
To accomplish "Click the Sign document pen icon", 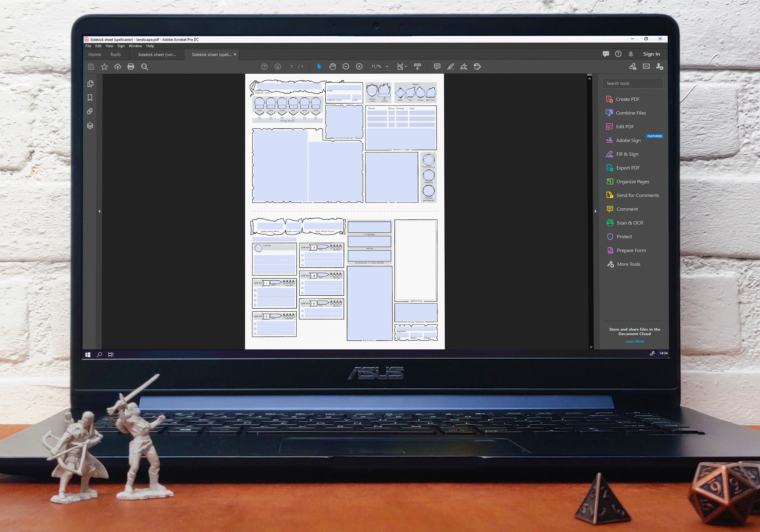I will click(464, 67).
